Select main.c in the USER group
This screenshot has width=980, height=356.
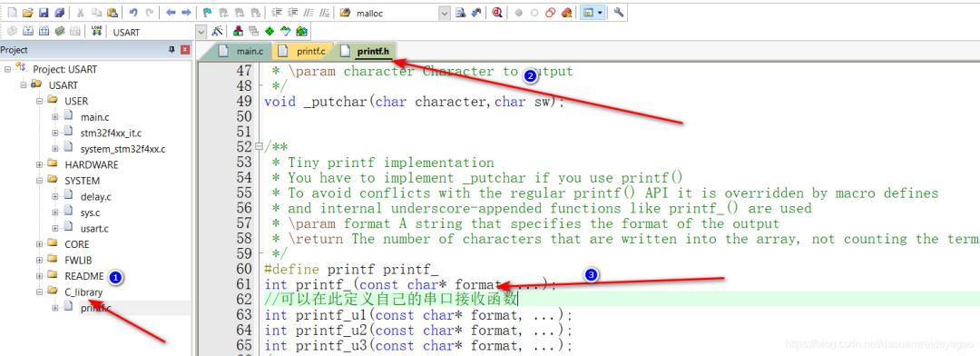[94, 117]
